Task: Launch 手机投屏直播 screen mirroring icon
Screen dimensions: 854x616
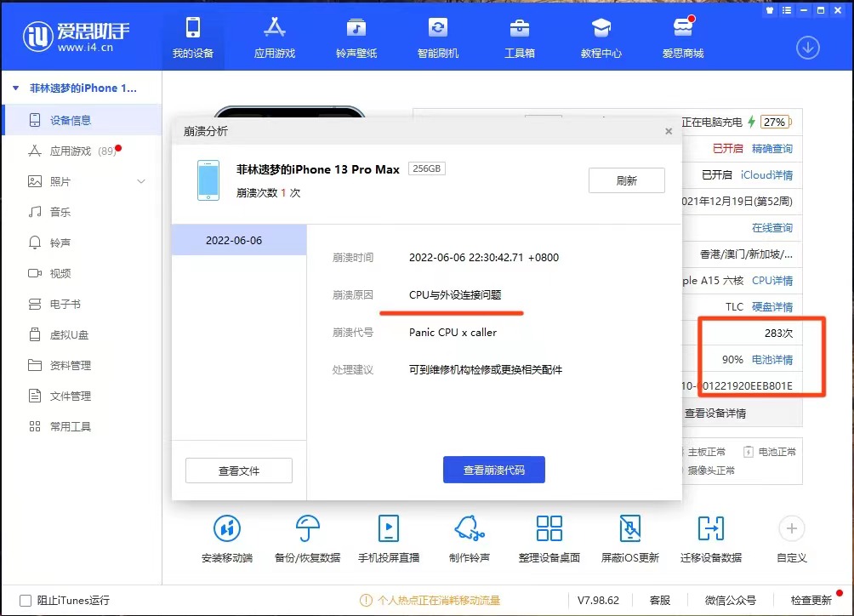Action: click(x=389, y=529)
